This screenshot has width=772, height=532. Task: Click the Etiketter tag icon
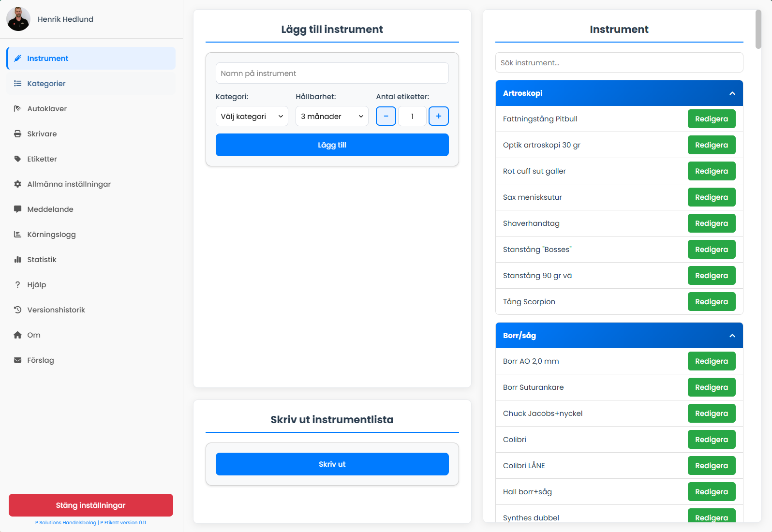click(17, 159)
